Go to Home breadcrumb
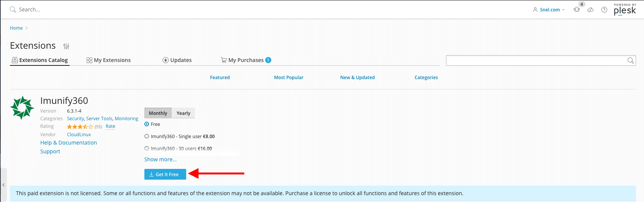Viewport: 644px width, 202px height. [x=16, y=28]
